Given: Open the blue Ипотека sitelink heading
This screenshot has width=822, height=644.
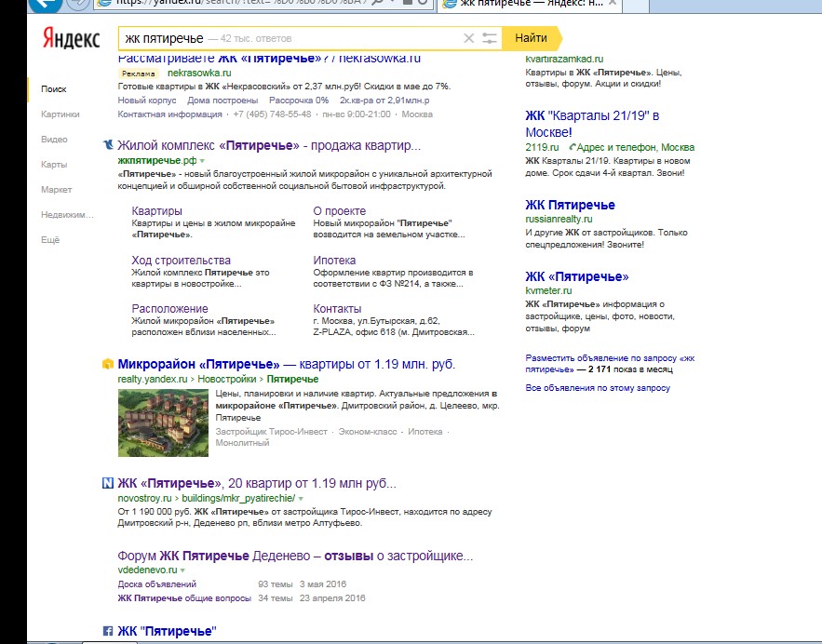Looking at the screenshot, I should [x=334, y=261].
